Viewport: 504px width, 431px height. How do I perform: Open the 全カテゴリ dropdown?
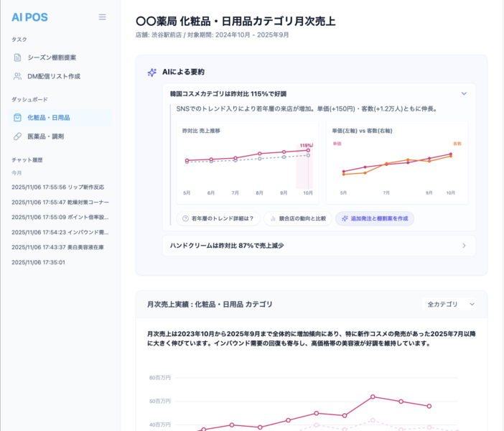451,305
